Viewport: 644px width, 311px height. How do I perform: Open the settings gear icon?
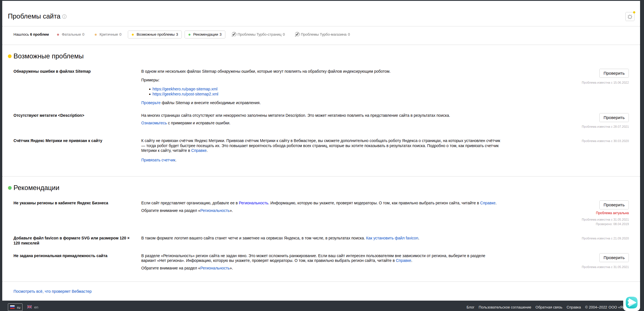pos(630,17)
